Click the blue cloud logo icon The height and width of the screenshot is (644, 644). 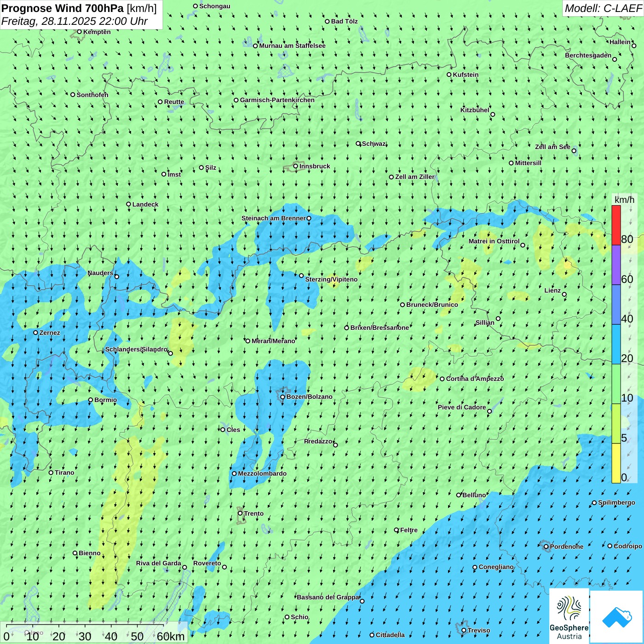pyautogui.click(x=617, y=617)
